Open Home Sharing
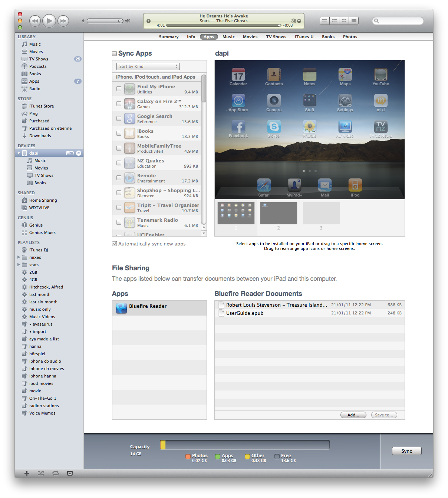 click(x=43, y=200)
